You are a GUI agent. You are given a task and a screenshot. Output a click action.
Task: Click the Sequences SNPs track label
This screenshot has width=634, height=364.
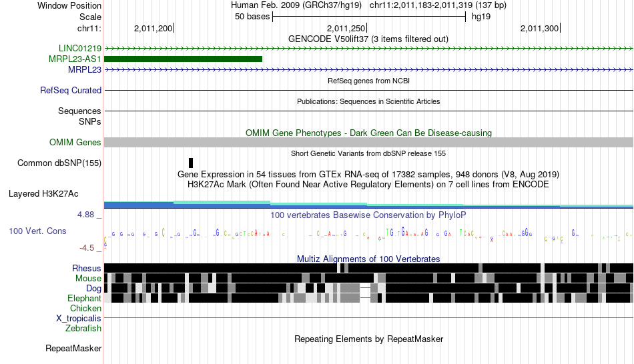pos(79,117)
